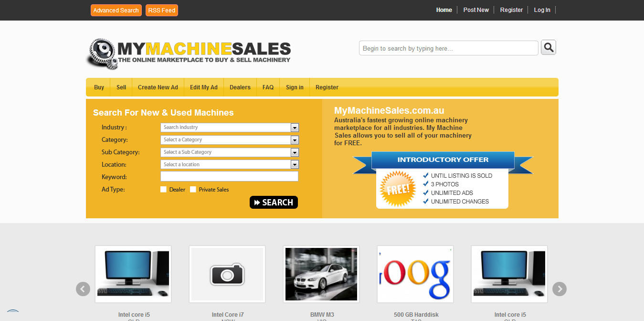Click the black SEARCH button
This screenshot has height=321, width=644.
[x=274, y=203]
